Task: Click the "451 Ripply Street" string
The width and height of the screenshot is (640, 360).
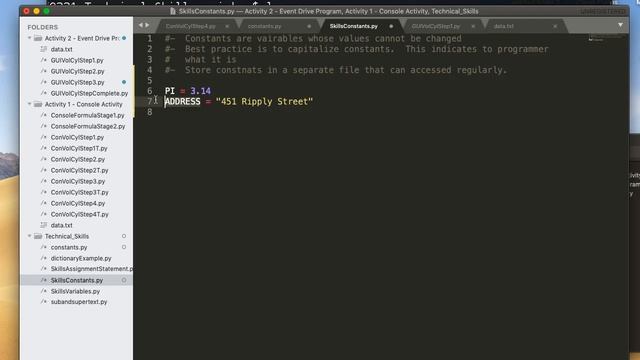Action: 264,101
